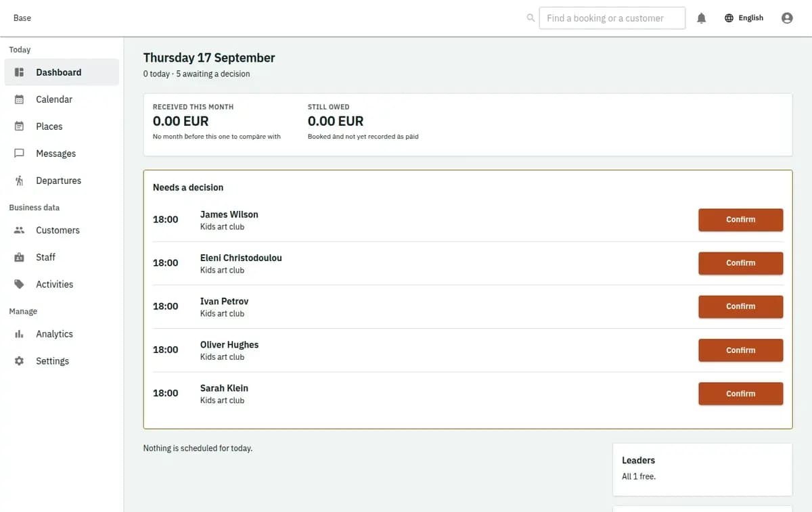Click the Received This Month amount

[181, 121]
